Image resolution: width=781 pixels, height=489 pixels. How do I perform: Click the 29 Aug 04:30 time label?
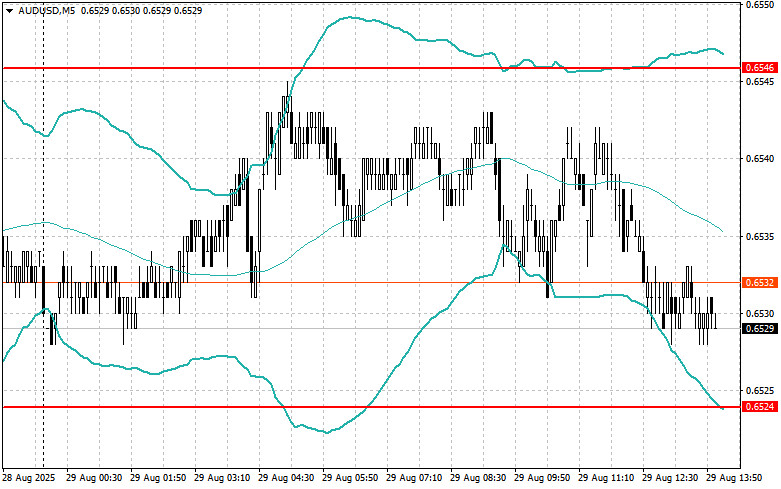click(x=286, y=478)
